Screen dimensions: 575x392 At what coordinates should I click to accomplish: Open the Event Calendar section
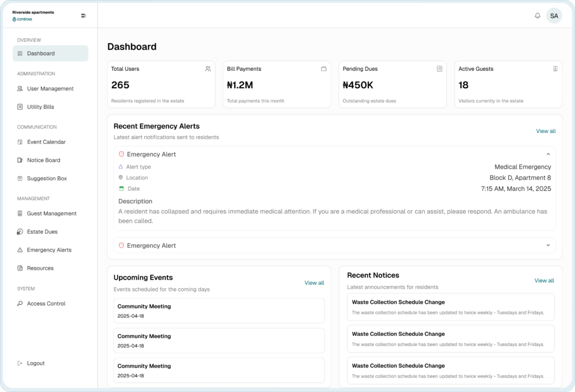(46, 142)
